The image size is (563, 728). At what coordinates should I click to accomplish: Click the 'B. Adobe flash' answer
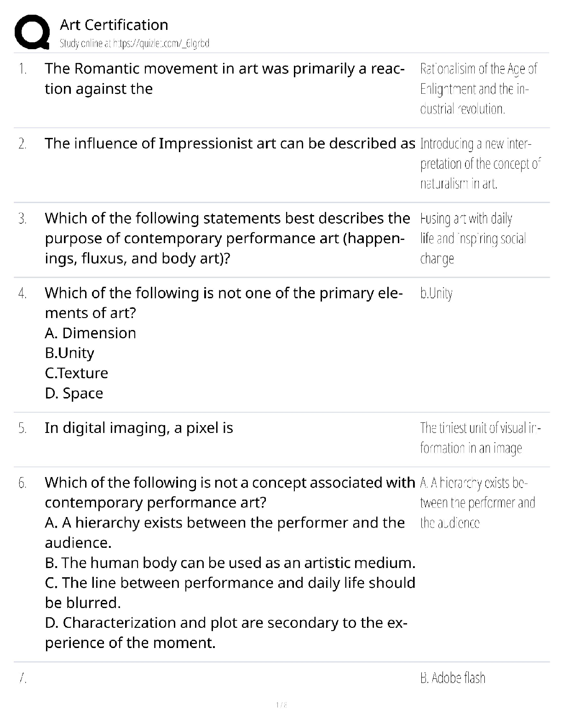click(x=453, y=678)
